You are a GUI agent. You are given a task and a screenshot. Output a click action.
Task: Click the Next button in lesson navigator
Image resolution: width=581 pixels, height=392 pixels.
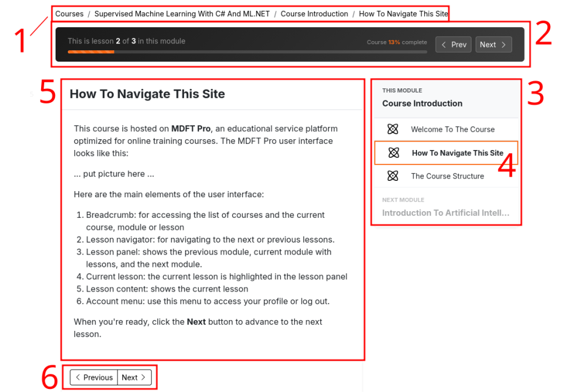(494, 44)
